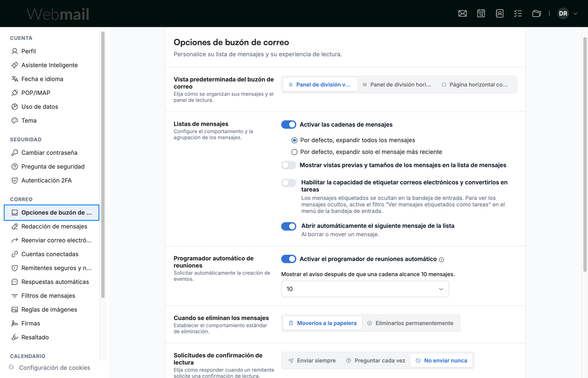Click the Webmail logo

(58, 14)
